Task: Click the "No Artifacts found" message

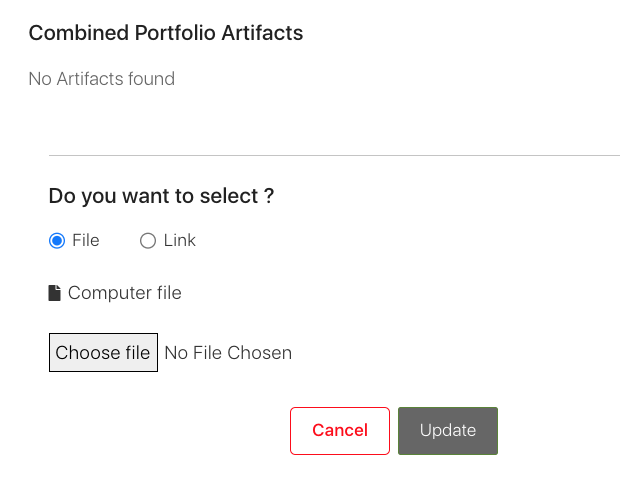Action: click(102, 79)
